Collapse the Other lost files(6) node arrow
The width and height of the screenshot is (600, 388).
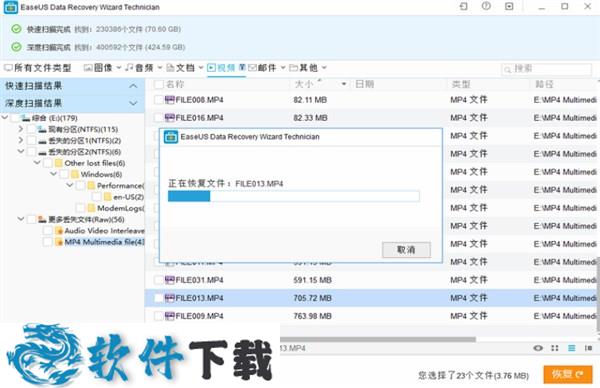point(37,163)
